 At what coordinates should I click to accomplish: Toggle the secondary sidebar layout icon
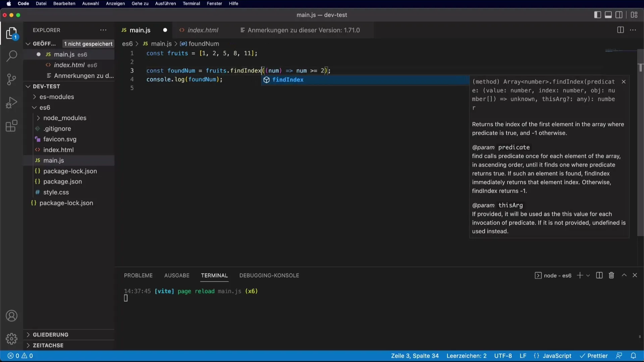point(619,15)
